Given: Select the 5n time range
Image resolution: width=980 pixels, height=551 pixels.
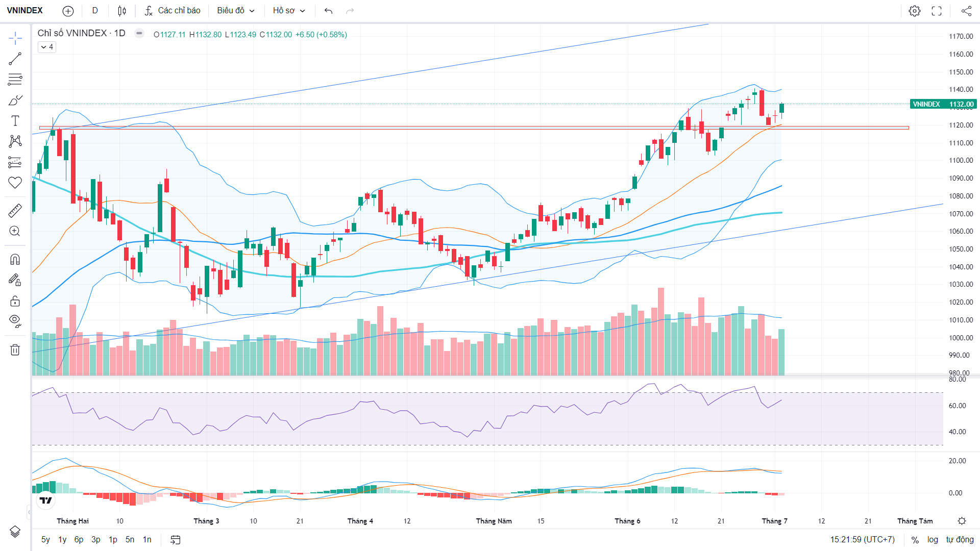Looking at the screenshot, I should click(x=130, y=540).
